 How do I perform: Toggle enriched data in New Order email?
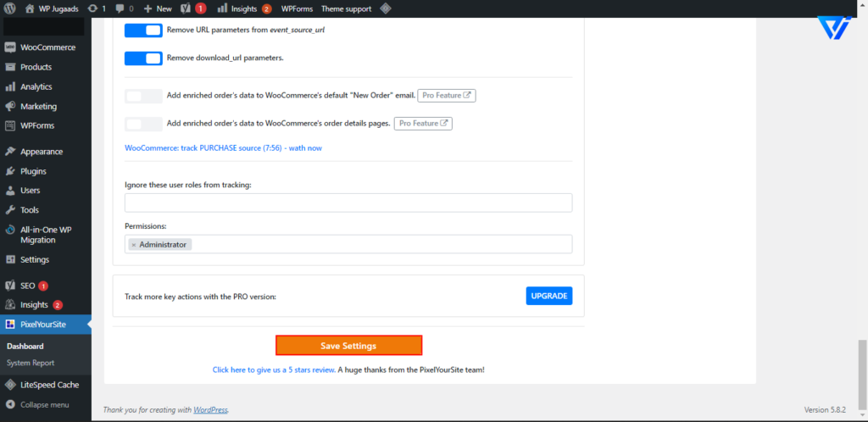143,97
